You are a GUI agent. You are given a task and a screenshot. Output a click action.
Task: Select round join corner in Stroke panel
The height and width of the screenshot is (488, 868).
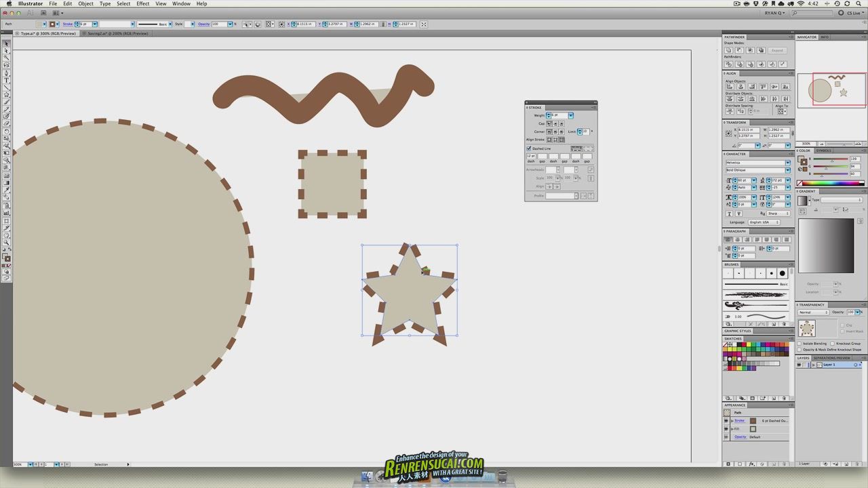[x=555, y=132]
